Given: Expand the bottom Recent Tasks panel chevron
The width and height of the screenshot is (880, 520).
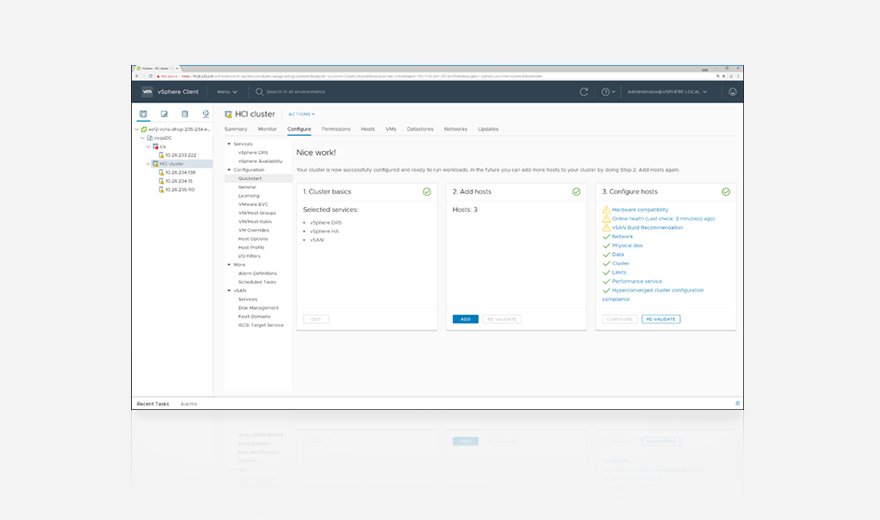Looking at the screenshot, I should (738, 403).
